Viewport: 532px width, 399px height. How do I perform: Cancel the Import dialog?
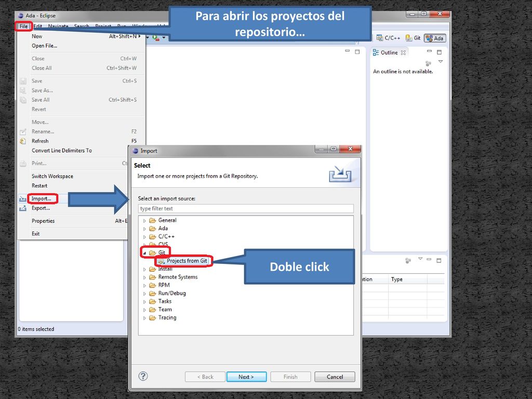[x=335, y=377]
